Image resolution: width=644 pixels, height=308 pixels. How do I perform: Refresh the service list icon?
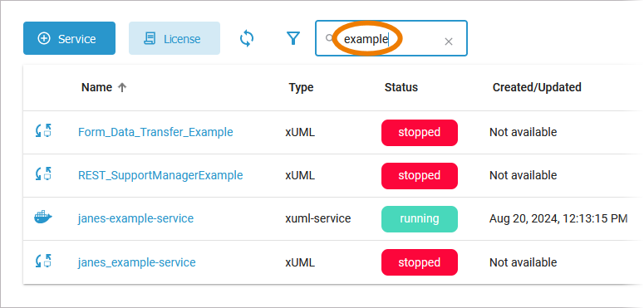click(247, 38)
